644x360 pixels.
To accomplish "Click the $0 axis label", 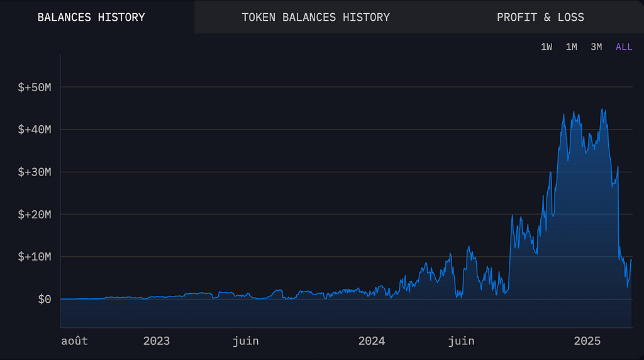I will [45, 299].
